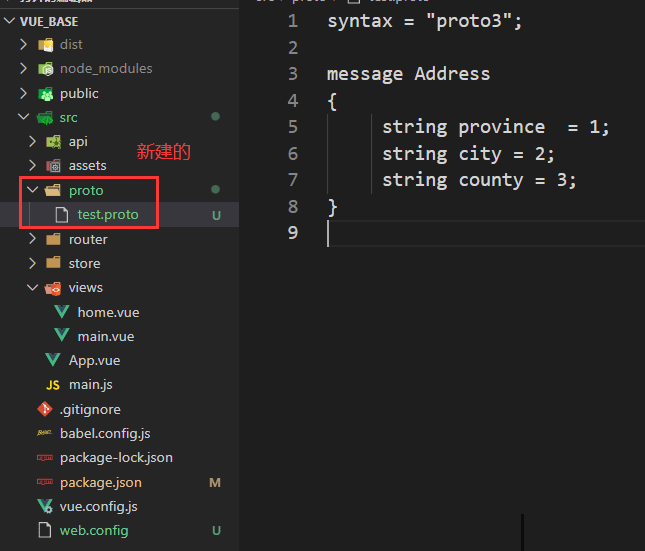Click the git status dot on proto
This screenshot has width=645, height=551.
tap(215, 189)
